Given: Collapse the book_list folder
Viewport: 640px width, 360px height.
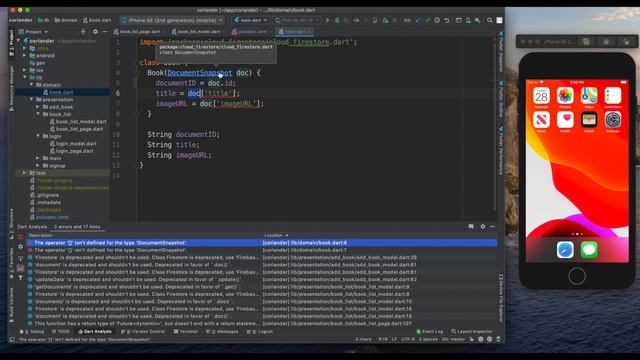Looking at the screenshot, I should click(38, 114).
